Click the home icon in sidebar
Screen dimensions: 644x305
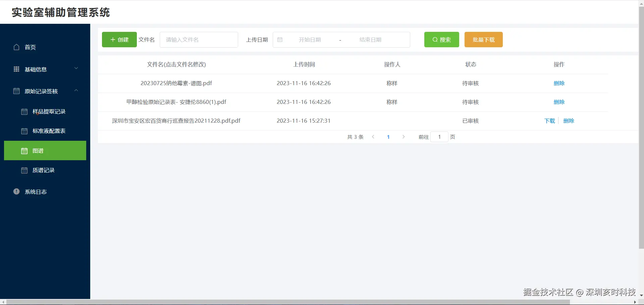click(16, 47)
